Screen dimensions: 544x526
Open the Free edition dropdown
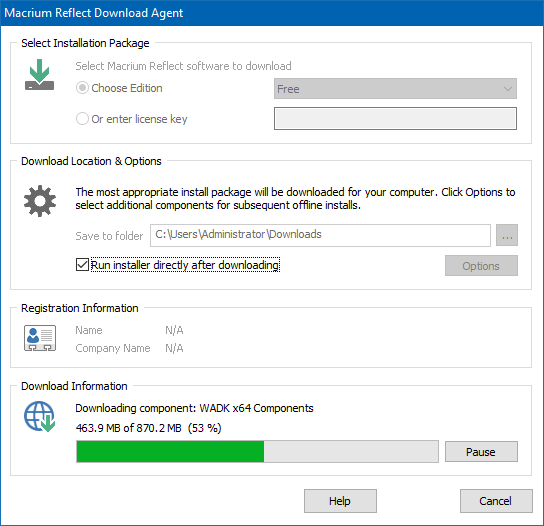pos(395,89)
